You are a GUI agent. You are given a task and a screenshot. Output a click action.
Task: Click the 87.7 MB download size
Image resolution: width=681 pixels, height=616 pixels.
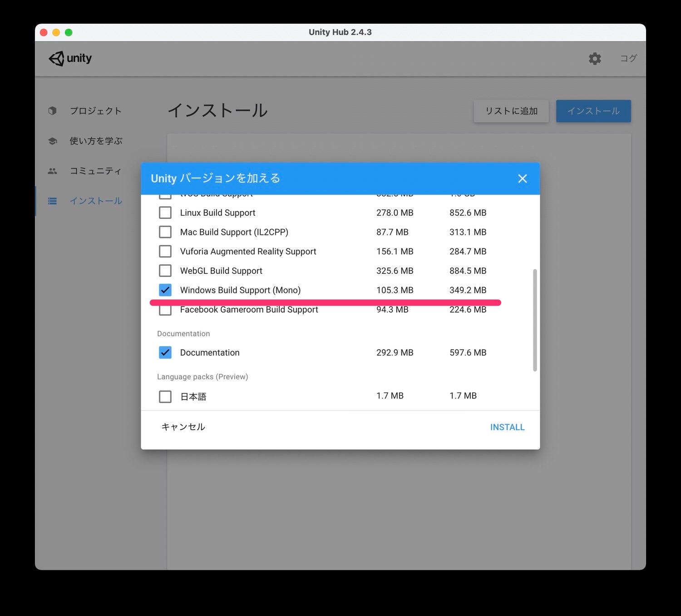tap(392, 232)
